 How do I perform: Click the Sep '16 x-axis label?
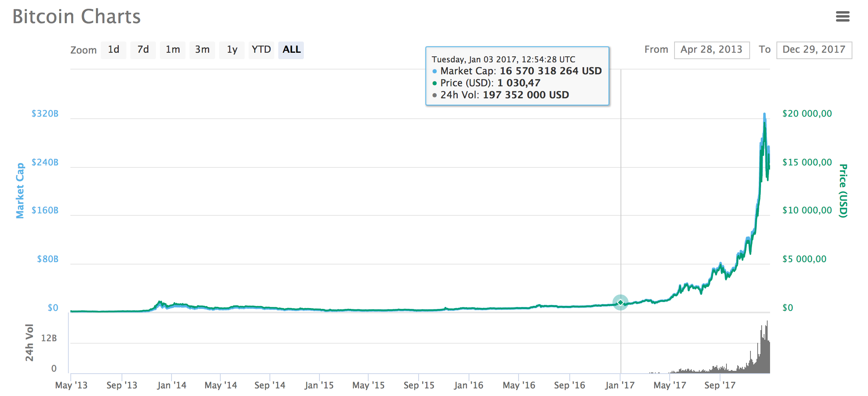569,385
